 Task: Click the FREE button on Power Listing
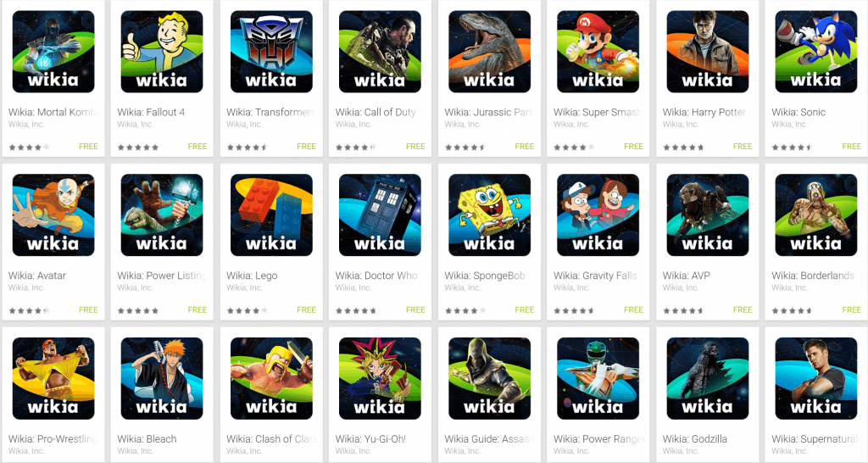(197, 310)
